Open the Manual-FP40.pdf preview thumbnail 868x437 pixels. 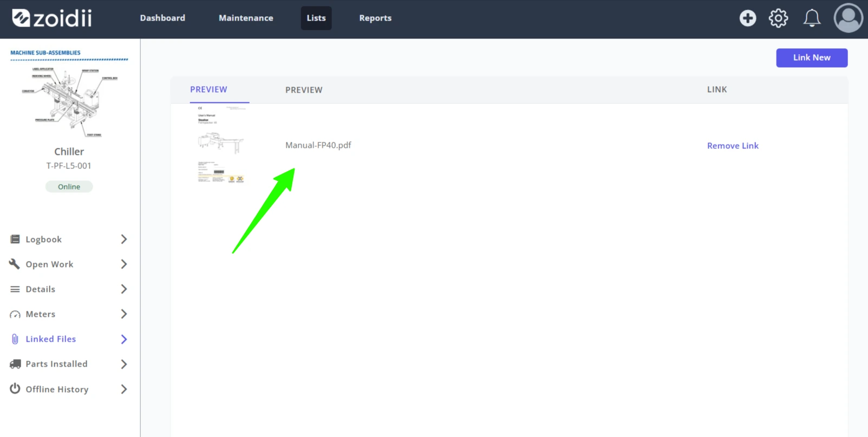coord(221,145)
